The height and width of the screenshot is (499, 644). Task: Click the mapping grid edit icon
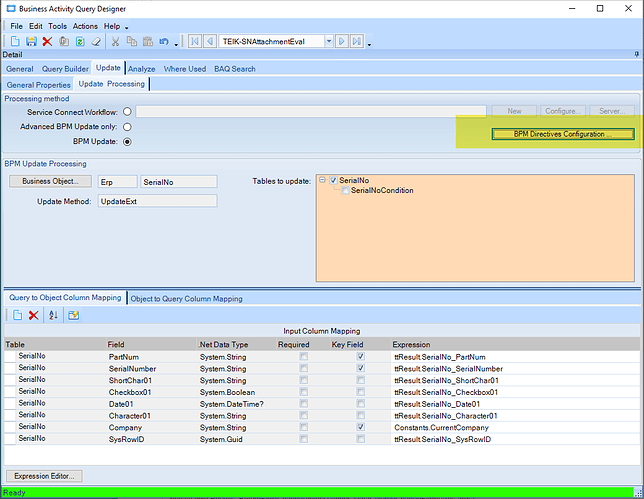(x=74, y=315)
